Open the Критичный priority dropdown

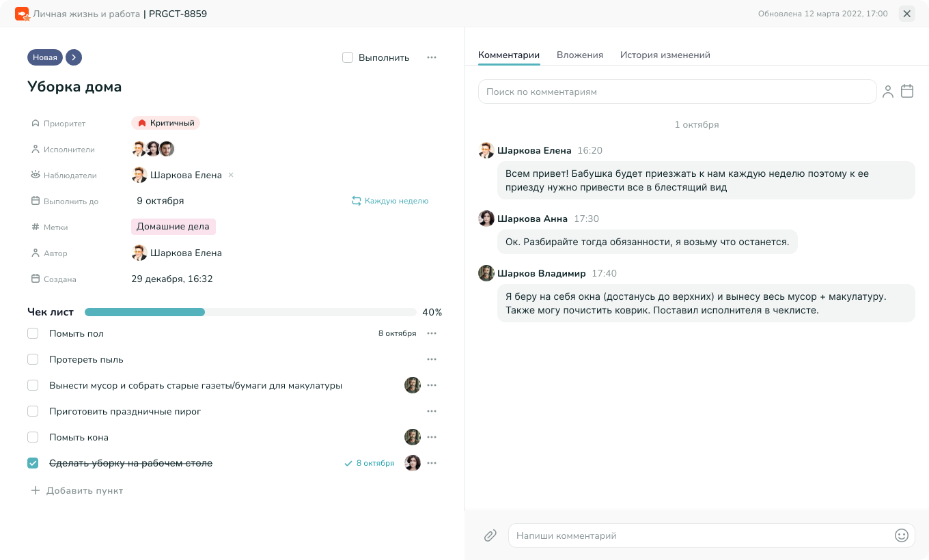coord(165,124)
